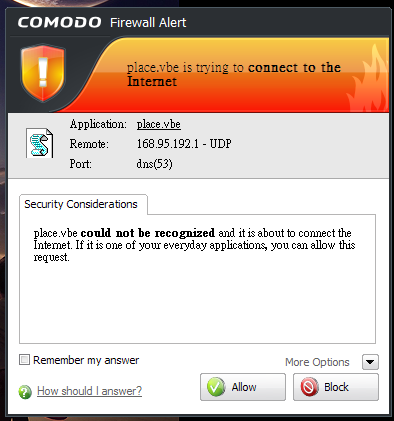394x421 pixels.
Task: Click the COMODO logo in title bar
Action: pos(59,23)
